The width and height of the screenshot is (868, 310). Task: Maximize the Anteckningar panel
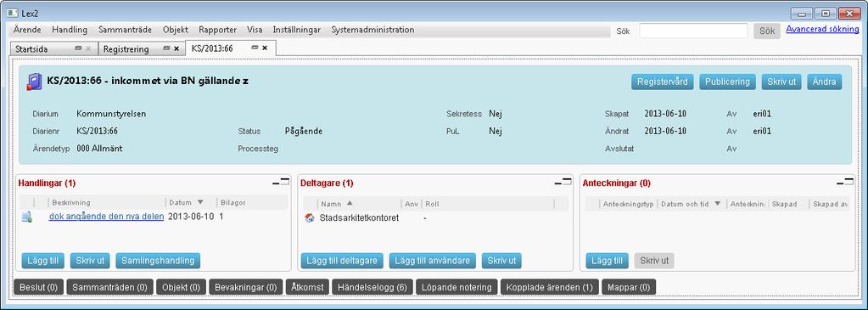pos(849,182)
